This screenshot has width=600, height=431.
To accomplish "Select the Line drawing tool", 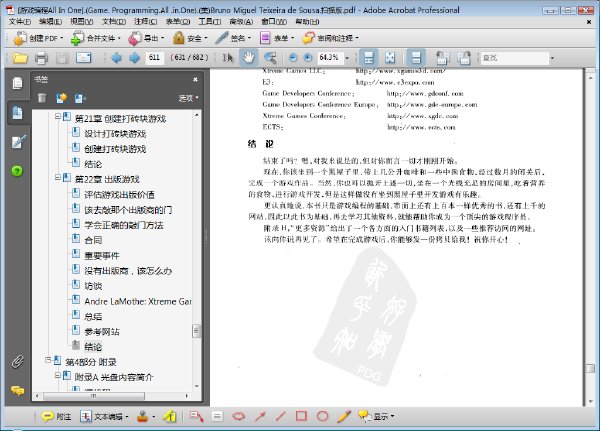I will [x=280, y=416].
